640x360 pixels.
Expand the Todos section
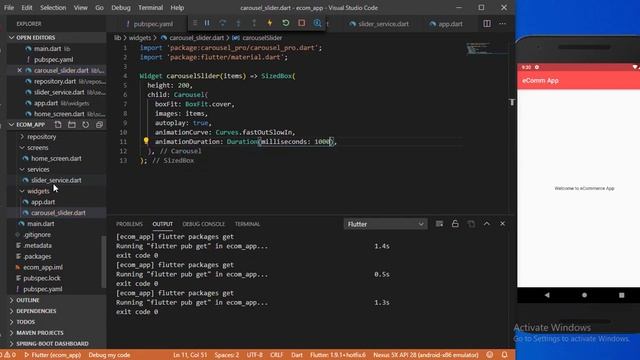56,322
